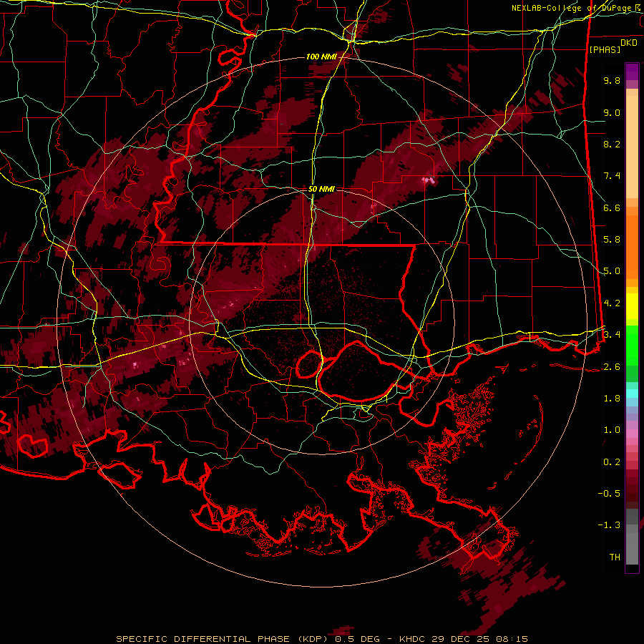
Task: Click the 5.0 scale value
Action: point(612,271)
